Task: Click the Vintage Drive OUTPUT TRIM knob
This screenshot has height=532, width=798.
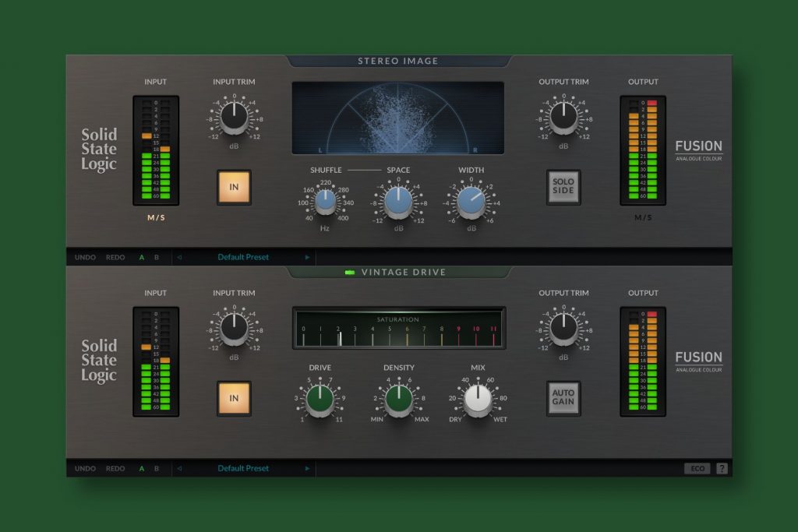Action: pos(563,329)
